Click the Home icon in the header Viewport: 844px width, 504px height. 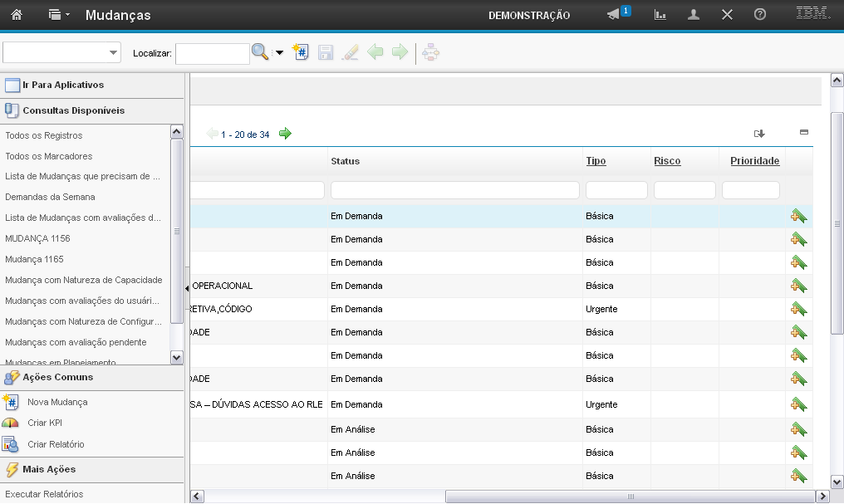click(x=17, y=15)
